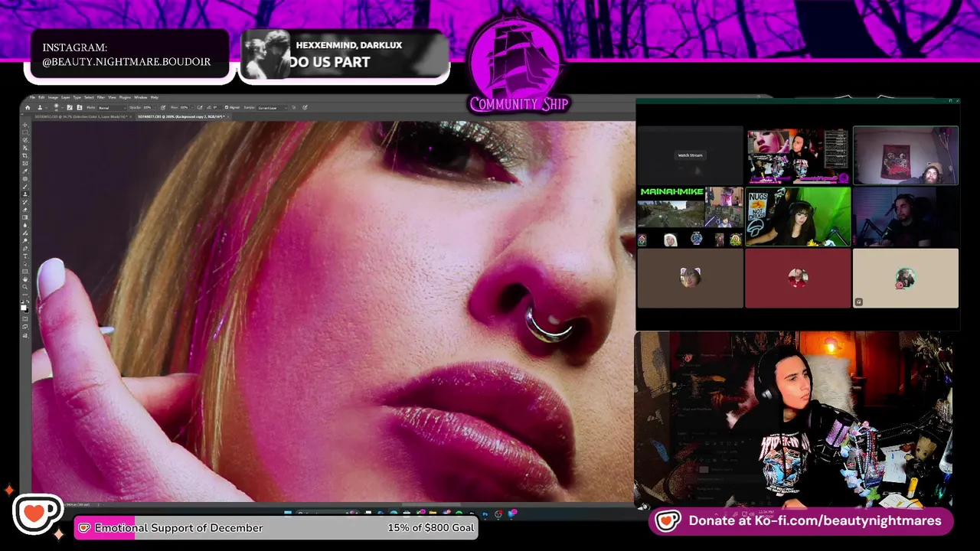Toggle the Clone Source panel icon

[79, 108]
